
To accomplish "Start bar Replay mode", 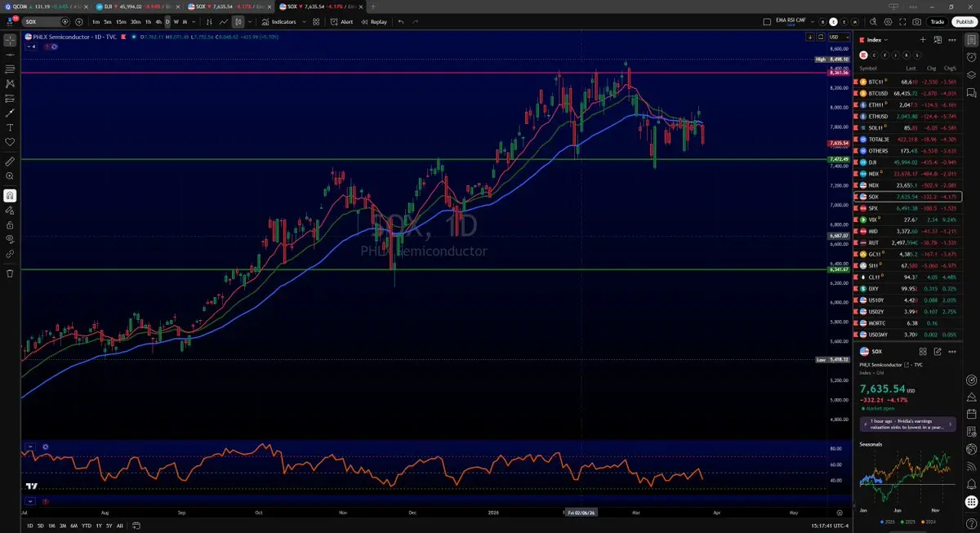I will click(374, 22).
